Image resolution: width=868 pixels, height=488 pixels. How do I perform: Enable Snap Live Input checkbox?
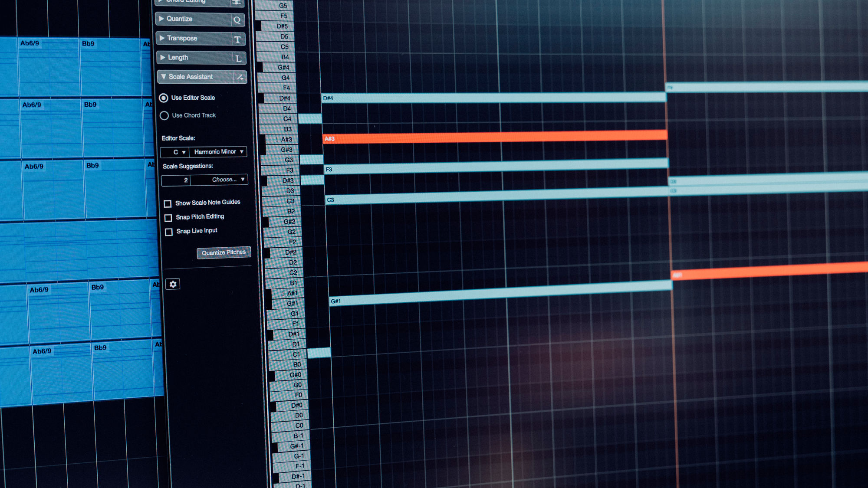coord(169,232)
